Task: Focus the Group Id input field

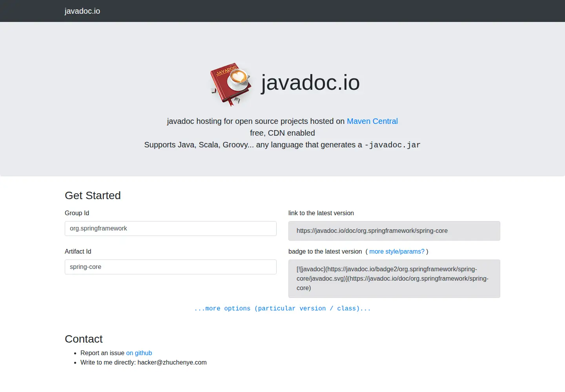Action: click(171, 229)
